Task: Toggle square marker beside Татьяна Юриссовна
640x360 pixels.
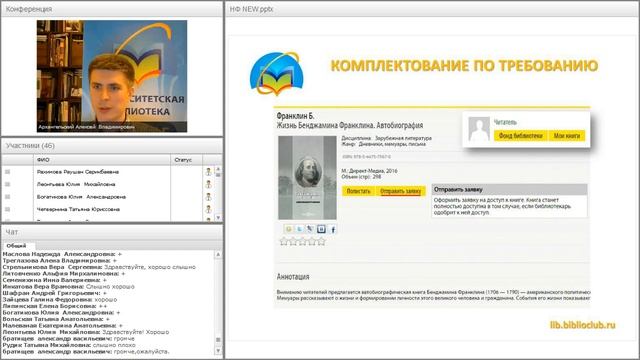Action: click(x=7, y=209)
